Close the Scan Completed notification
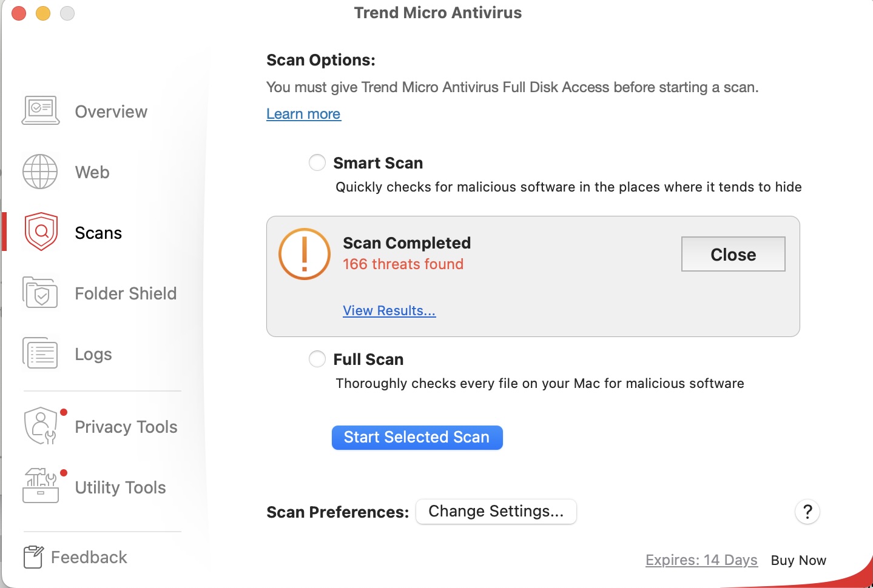The height and width of the screenshot is (588, 873). point(733,254)
